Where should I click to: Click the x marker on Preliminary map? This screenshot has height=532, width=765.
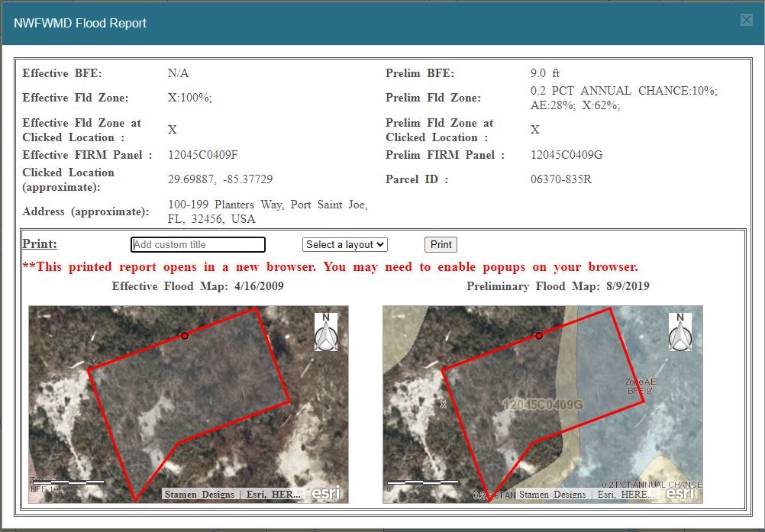(444, 405)
